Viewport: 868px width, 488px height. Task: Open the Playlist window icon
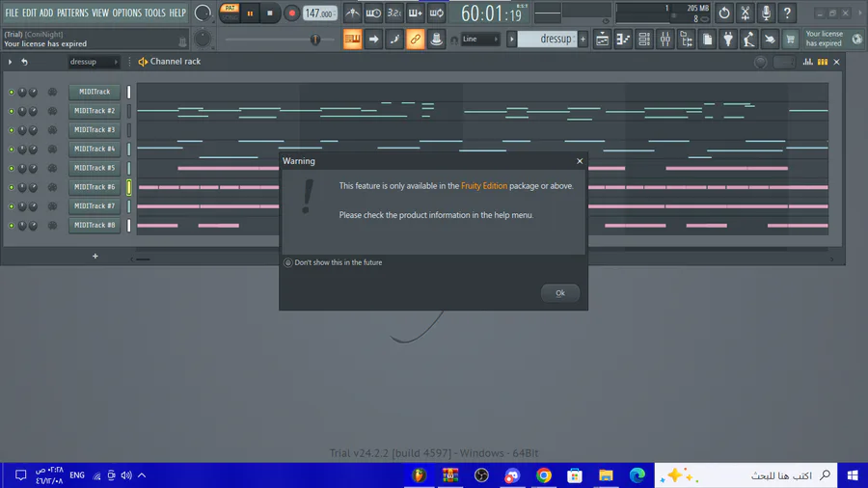tap(602, 40)
